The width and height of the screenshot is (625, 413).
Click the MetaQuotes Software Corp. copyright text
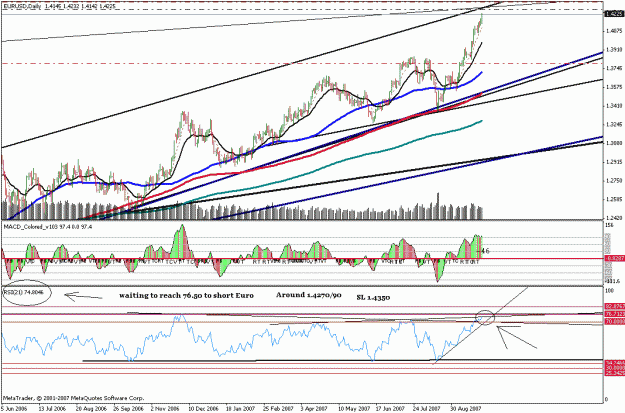click(x=74, y=398)
